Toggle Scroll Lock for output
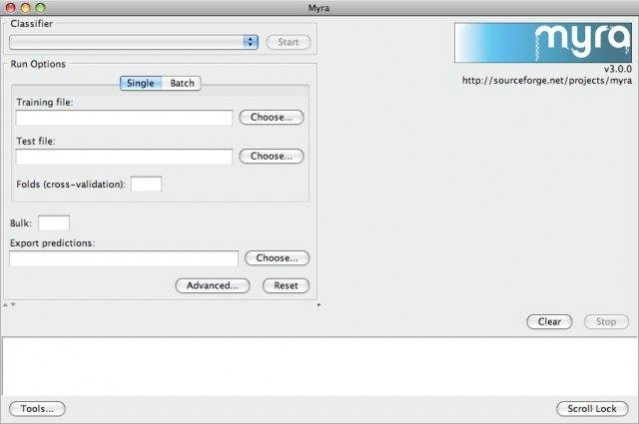The image size is (639, 424). click(592, 409)
